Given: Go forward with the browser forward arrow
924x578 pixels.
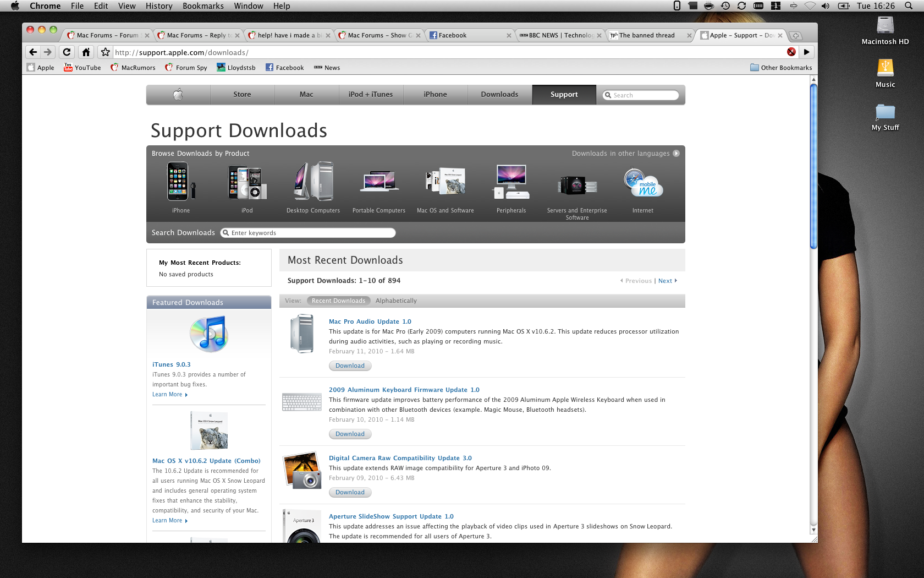Looking at the screenshot, I should click(48, 52).
